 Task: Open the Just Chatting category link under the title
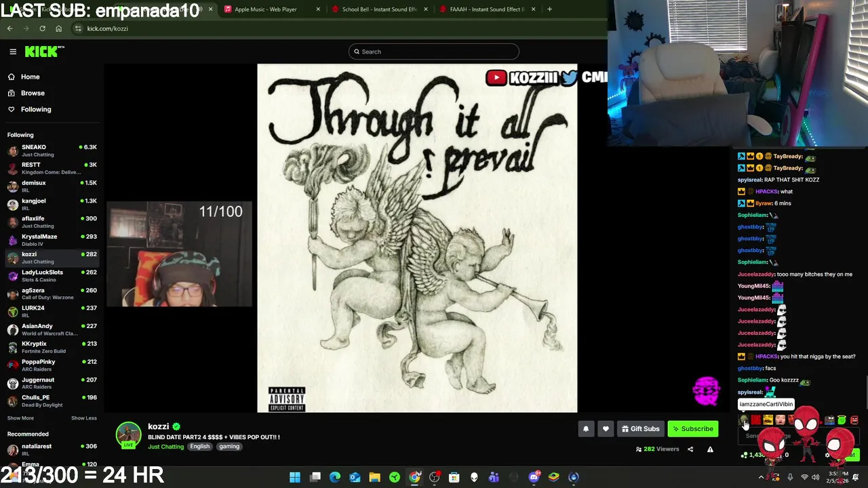(x=165, y=447)
